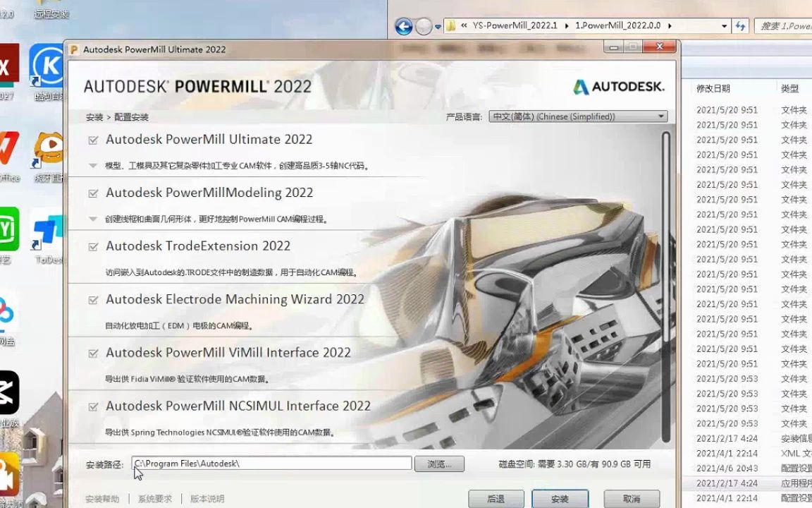Viewport: 812px width, 508px height.
Task: Expand the Explorer breadcrumb overflow chevron
Action: click(464, 25)
